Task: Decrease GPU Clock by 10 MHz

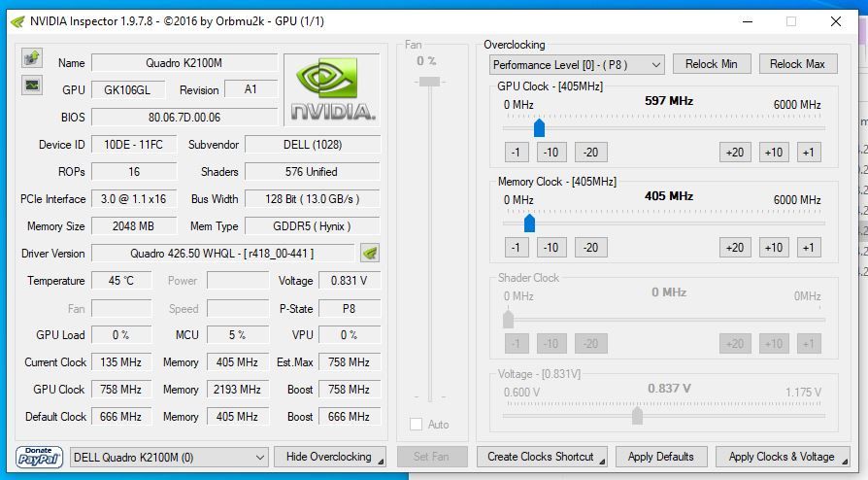Action: point(551,153)
